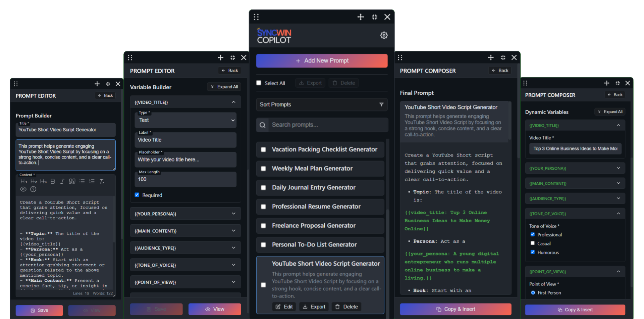The width and height of the screenshot is (644, 319).
Task: Tick the YouTube Short Video Script Generator checkbox
Action: (264, 285)
